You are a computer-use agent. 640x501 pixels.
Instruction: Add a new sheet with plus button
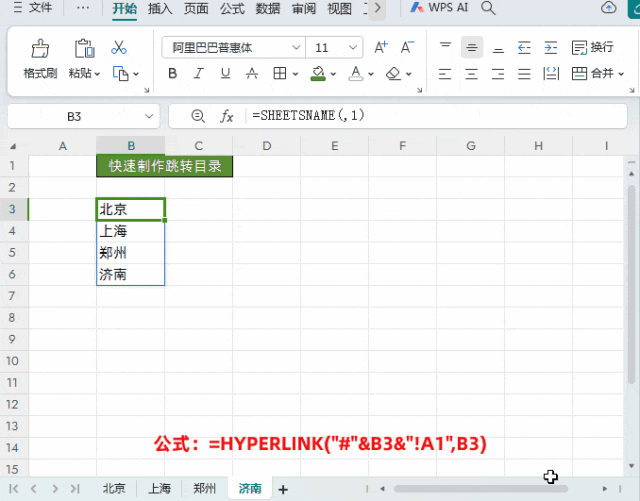point(283,489)
